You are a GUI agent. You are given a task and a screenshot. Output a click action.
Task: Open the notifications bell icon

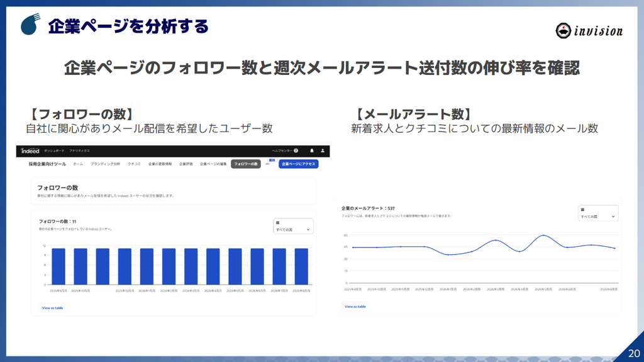coord(312,151)
